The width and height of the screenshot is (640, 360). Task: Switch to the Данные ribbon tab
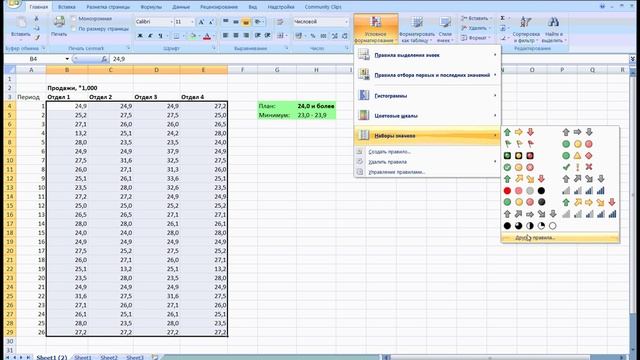pos(181,7)
